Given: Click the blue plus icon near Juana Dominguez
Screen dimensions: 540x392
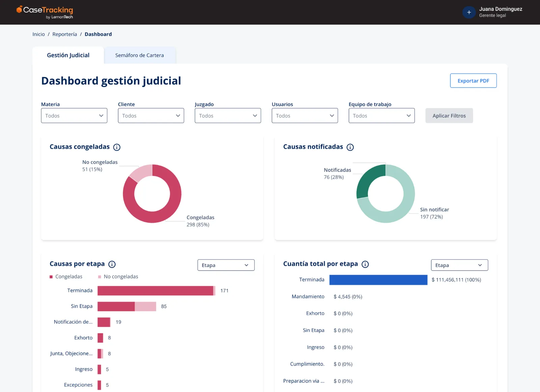Looking at the screenshot, I should 469,12.
